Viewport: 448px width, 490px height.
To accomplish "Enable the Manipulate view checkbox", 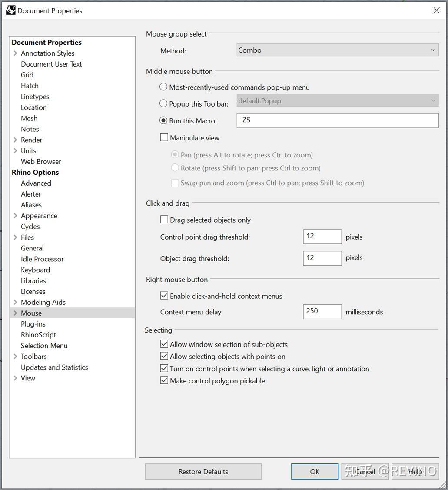I will (x=164, y=137).
